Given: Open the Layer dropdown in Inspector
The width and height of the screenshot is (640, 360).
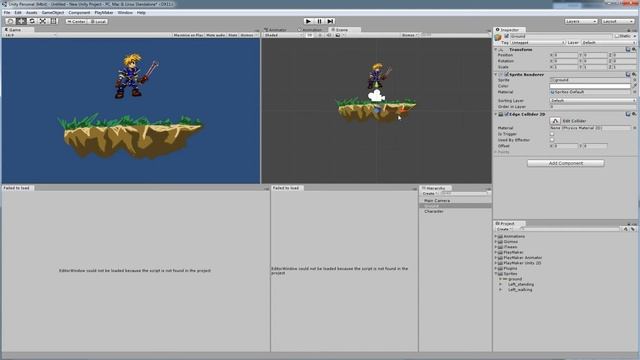Looking at the screenshot, I should point(608,42).
